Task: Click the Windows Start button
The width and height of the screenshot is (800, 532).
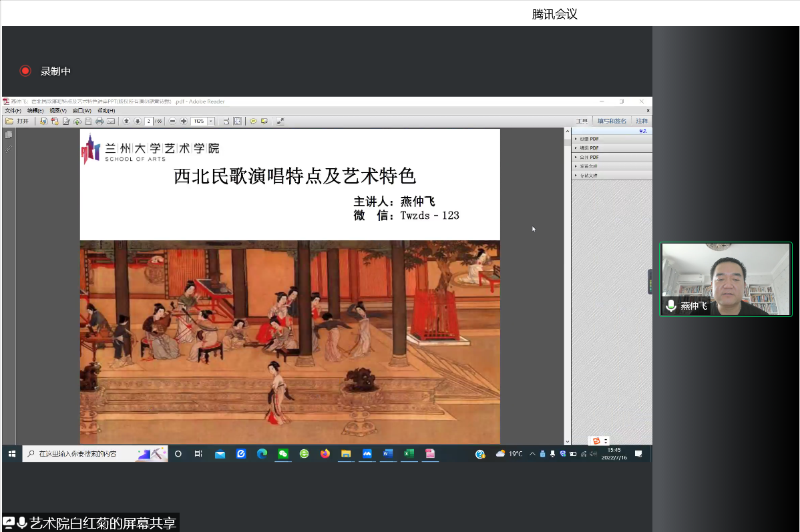Action: [12, 453]
